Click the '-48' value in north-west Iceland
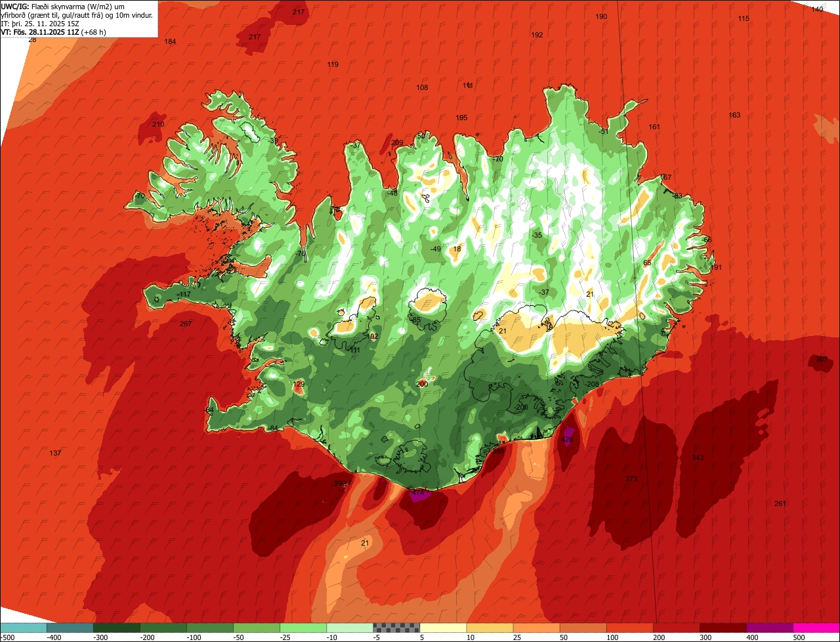840x642 pixels. point(392,193)
